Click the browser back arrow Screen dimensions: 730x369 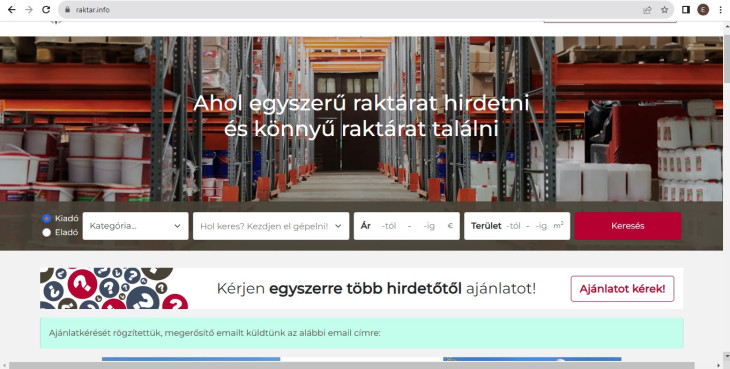pos(12,10)
